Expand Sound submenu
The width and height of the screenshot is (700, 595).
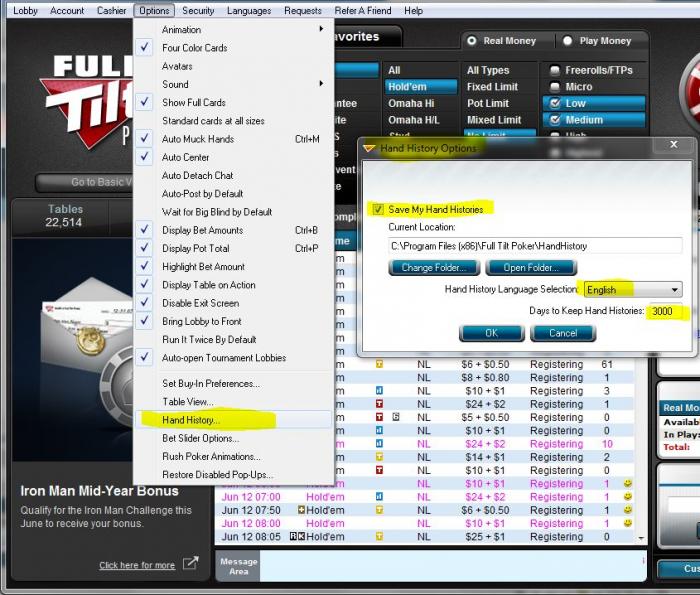(234, 84)
